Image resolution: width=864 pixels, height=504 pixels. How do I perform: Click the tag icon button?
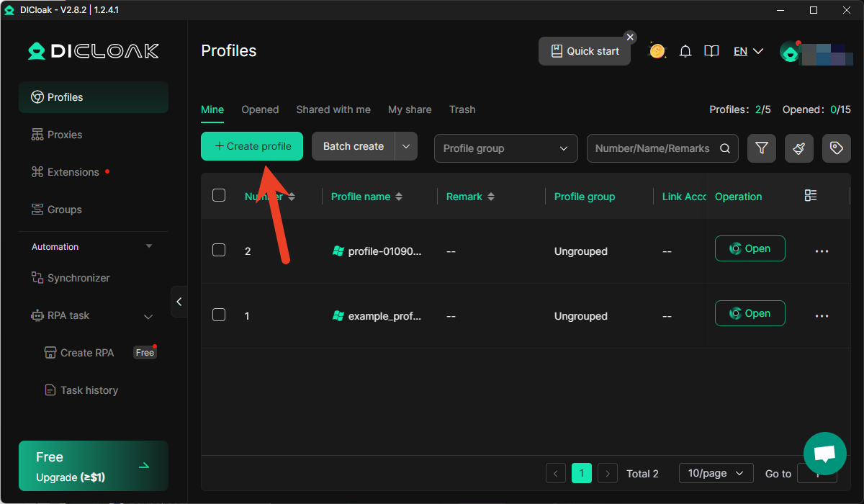[836, 148]
